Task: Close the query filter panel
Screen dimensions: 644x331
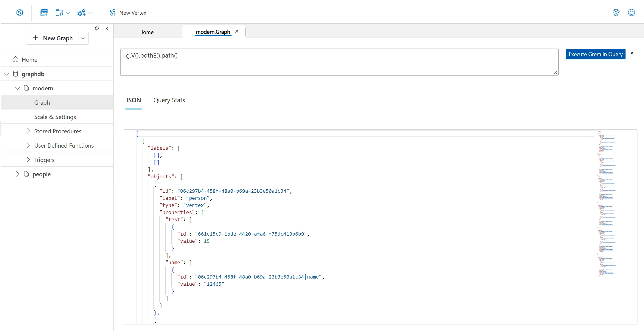Action: [x=632, y=53]
